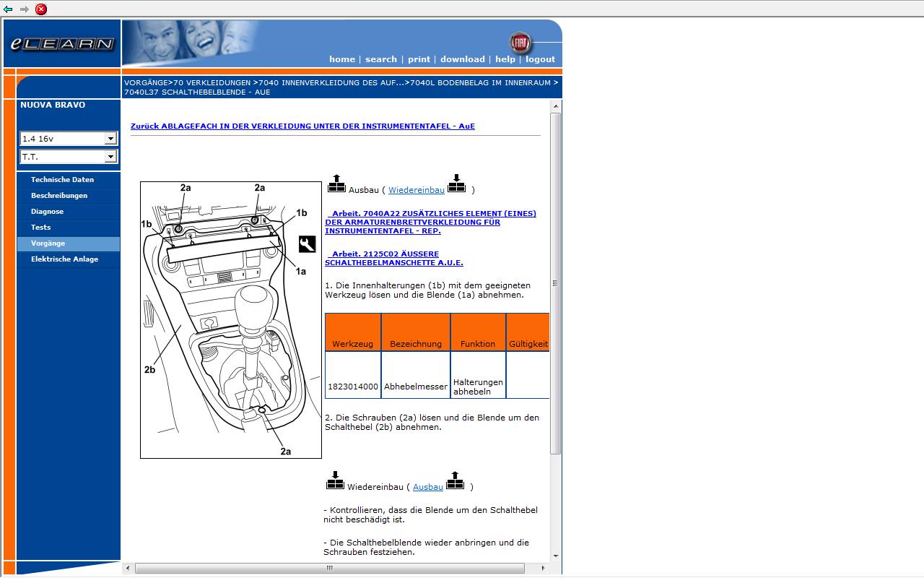Image resolution: width=924 pixels, height=578 pixels.
Task: Click the eLearn logo
Action: coord(62,44)
